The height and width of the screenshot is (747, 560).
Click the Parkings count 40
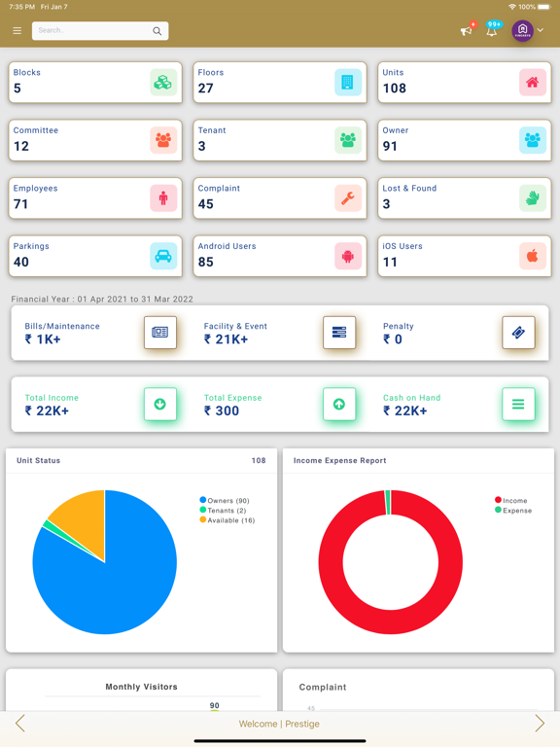pyautogui.click(x=21, y=262)
